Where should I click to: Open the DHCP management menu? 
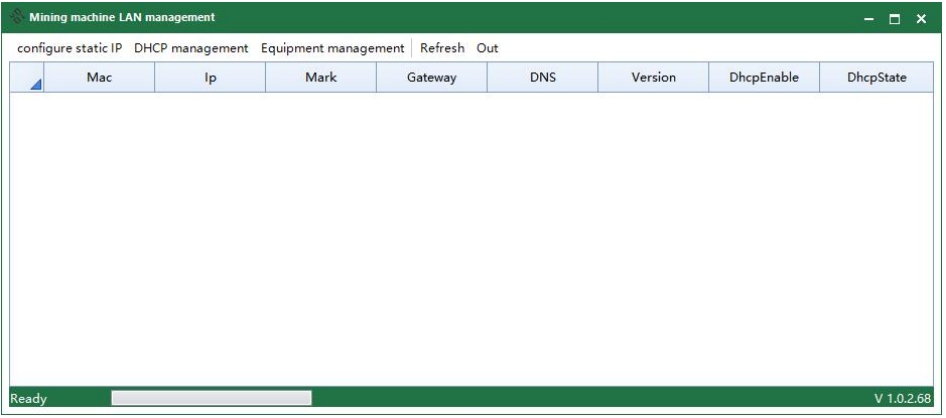190,48
